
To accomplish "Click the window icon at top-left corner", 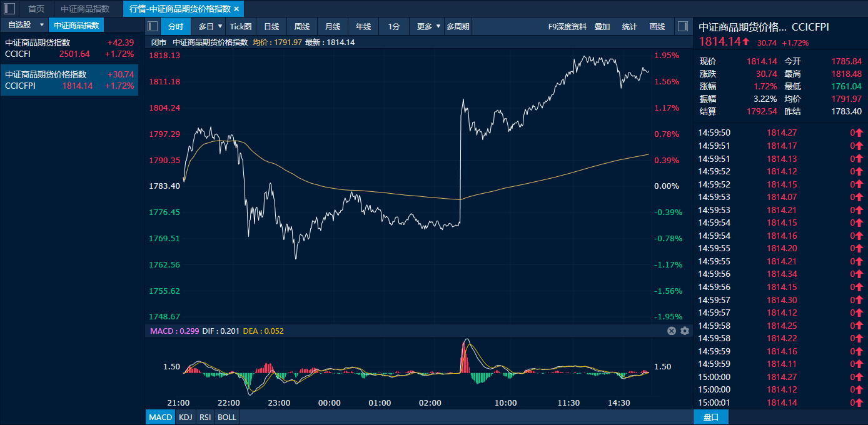I will (9, 9).
